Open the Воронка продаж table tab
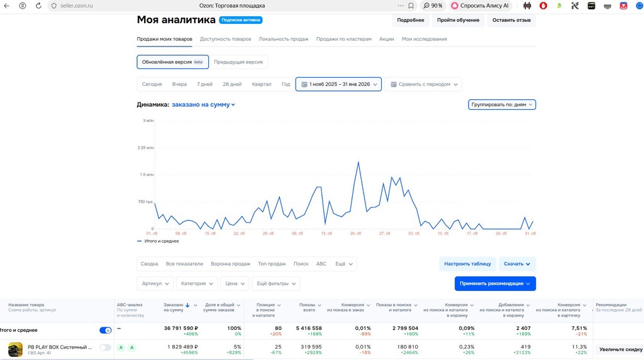Viewport: 644px width, 360px height. (x=230, y=264)
